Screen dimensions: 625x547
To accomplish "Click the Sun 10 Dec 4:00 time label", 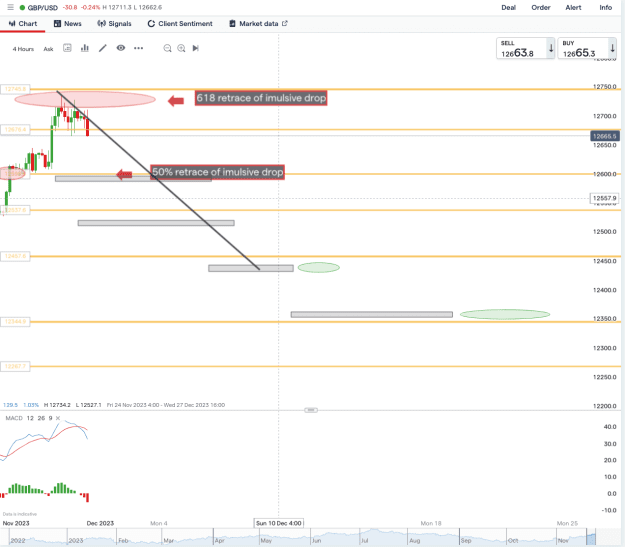I will tap(279, 523).
